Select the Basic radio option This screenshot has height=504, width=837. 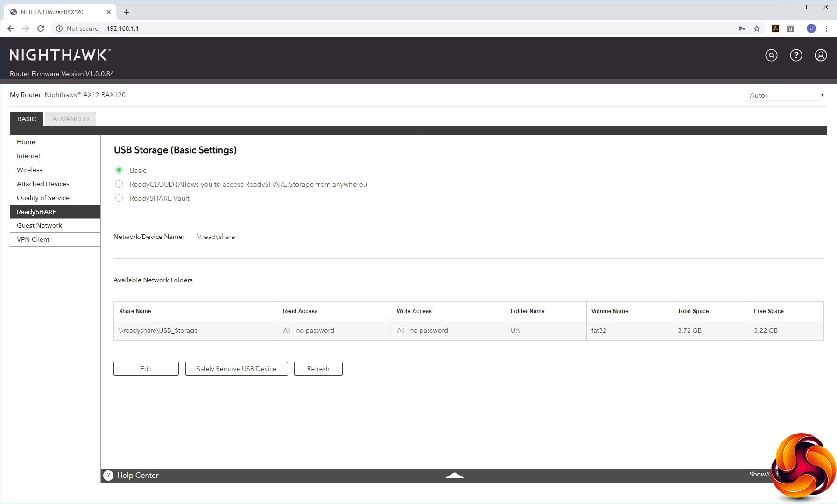point(119,170)
